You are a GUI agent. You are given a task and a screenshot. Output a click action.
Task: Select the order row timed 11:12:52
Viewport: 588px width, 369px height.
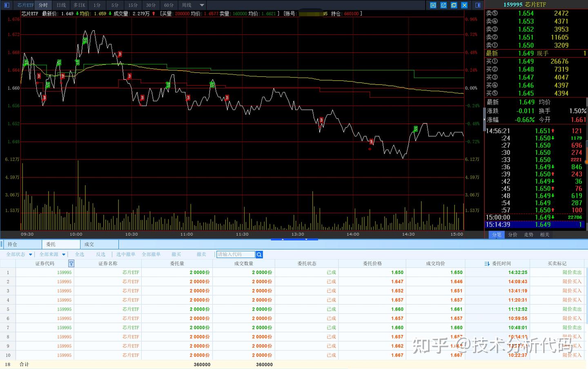coord(292,309)
